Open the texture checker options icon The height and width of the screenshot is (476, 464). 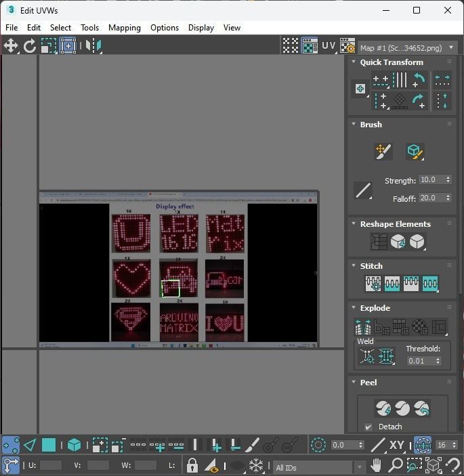pyautogui.click(x=347, y=46)
